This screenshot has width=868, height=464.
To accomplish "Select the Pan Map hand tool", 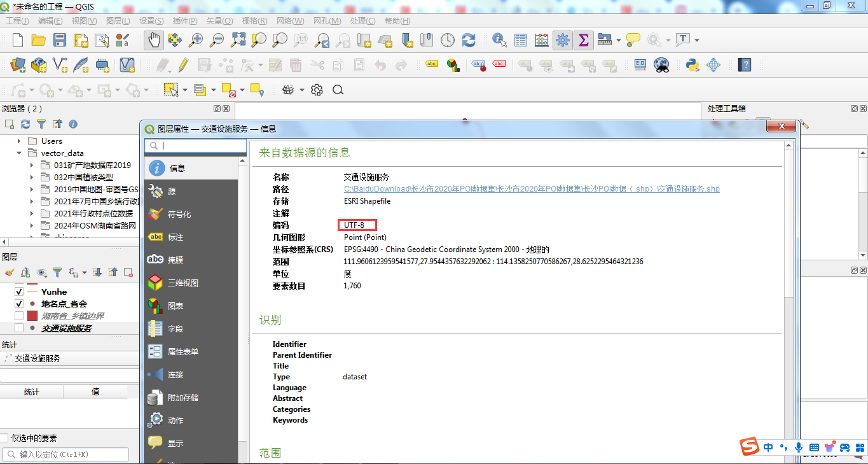I will tap(154, 40).
